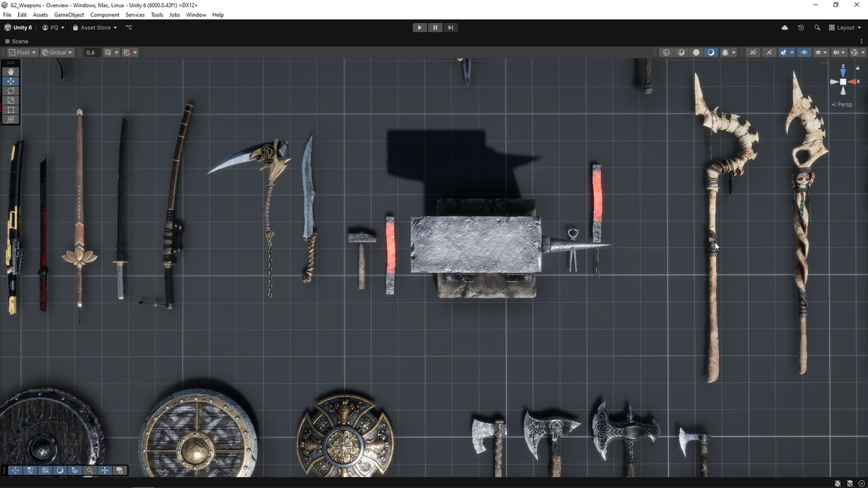Open Unity Cloud via the cloud icon

[785, 27]
